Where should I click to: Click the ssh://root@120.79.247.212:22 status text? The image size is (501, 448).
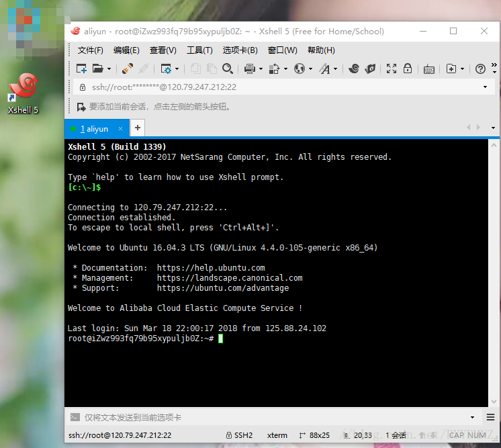(x=120, y=435)
